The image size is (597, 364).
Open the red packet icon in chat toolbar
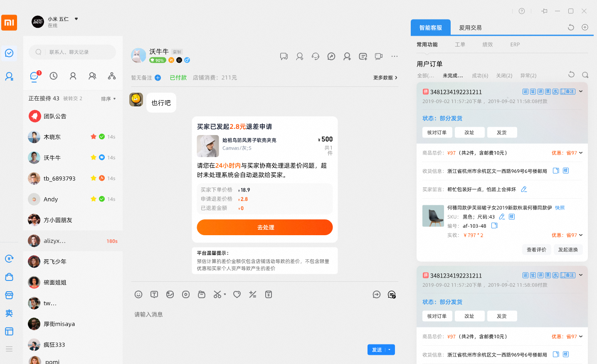[269, 294]
